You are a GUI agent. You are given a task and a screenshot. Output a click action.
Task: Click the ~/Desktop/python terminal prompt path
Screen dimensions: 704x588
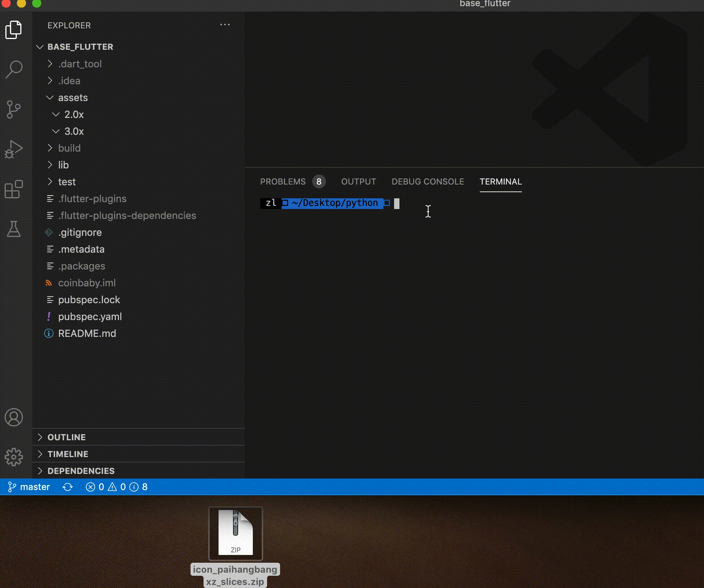click(x=335, y=203)
